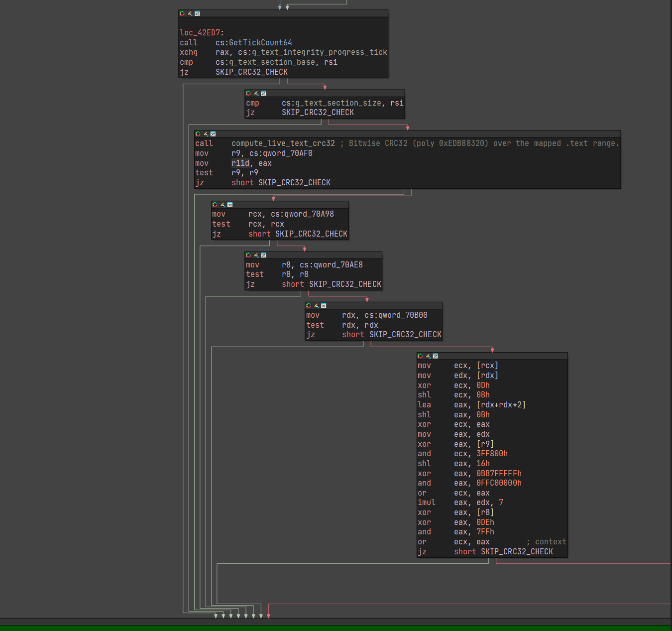Set node color for qword_70A98 block
This screenshot has width=672, height=631.
(215, 205)
